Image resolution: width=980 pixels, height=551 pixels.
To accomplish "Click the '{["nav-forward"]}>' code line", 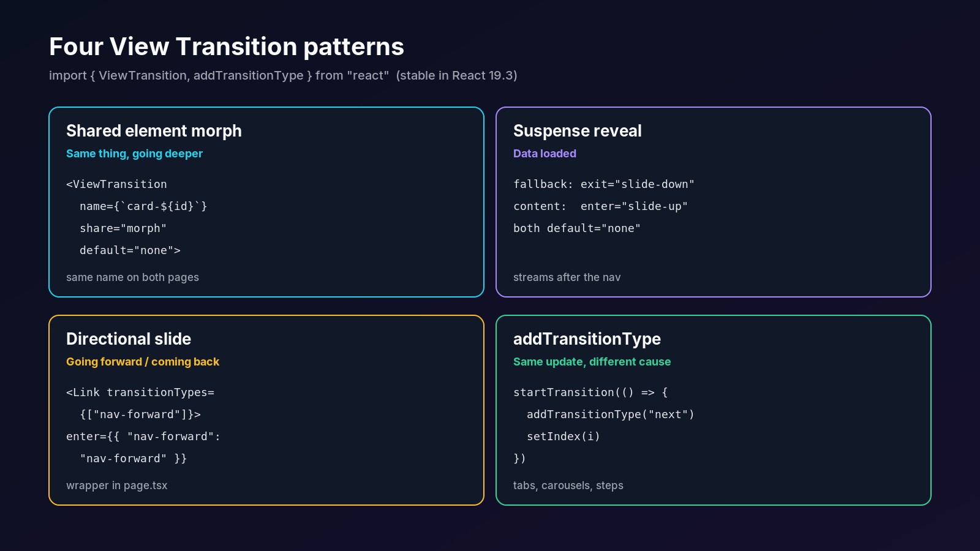I will pos(140,414).
